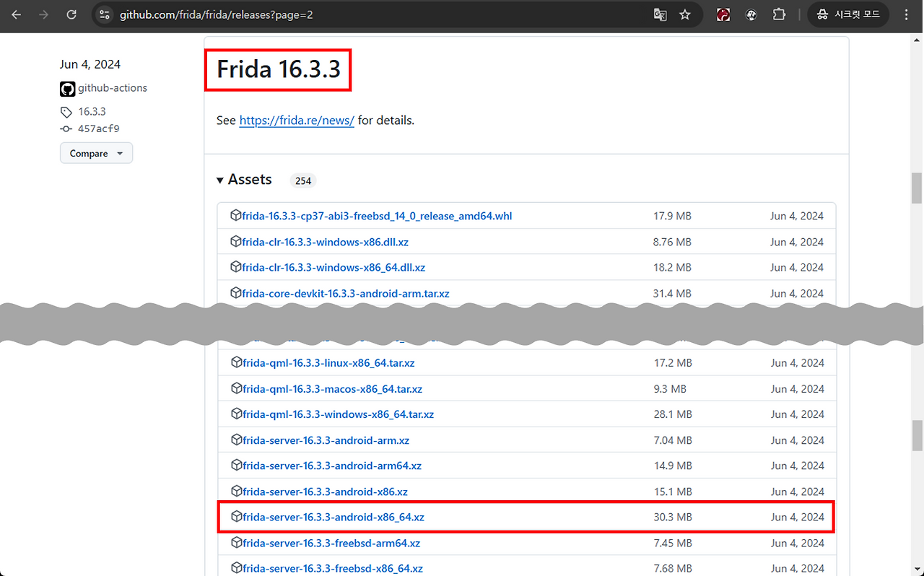The image size is (924, 576).
Task: Click the incognito mode (시크릿 모드) button
Action: 848,14
